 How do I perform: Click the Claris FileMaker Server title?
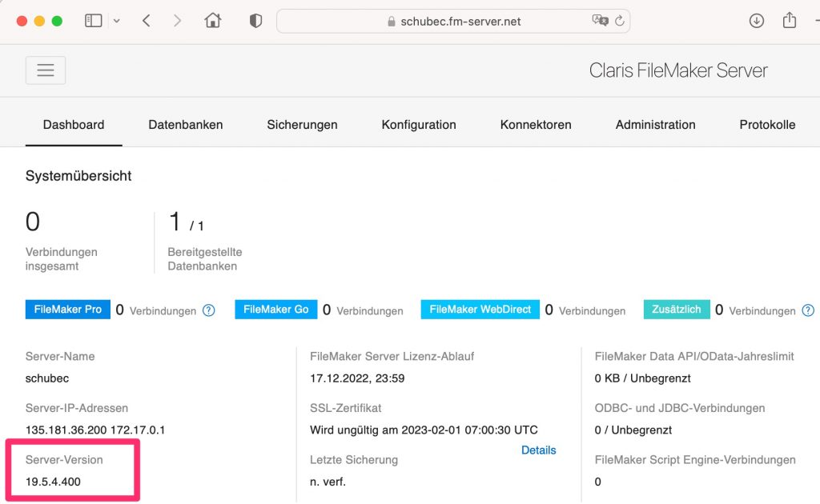click(x=678, y=70)
